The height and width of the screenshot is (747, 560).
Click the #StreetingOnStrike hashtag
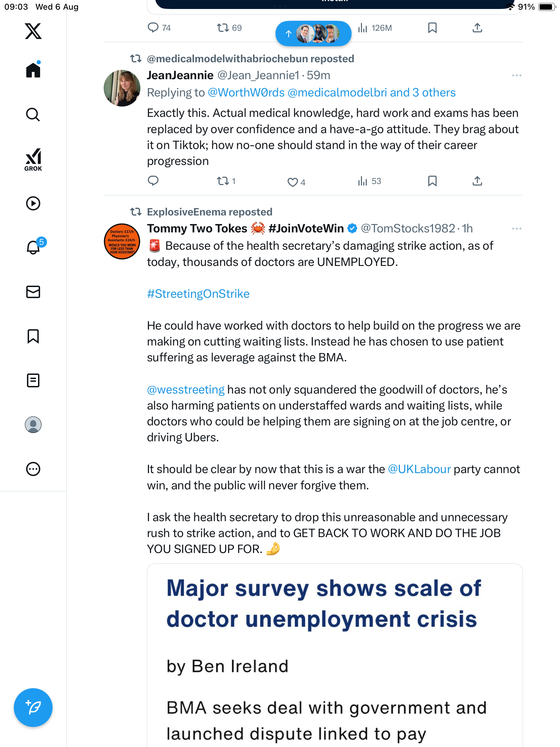click(x=198, y=294)
